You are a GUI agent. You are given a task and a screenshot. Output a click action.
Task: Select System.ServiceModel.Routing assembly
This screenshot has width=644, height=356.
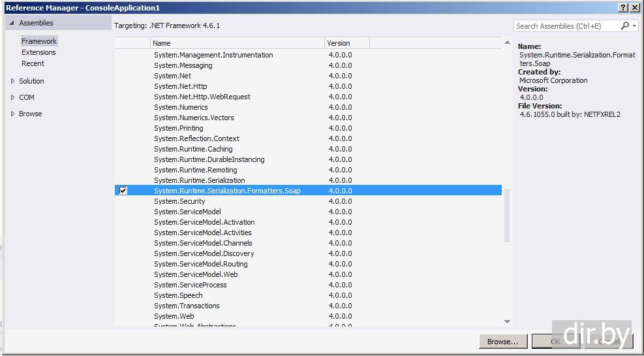(x=308, y=264)
